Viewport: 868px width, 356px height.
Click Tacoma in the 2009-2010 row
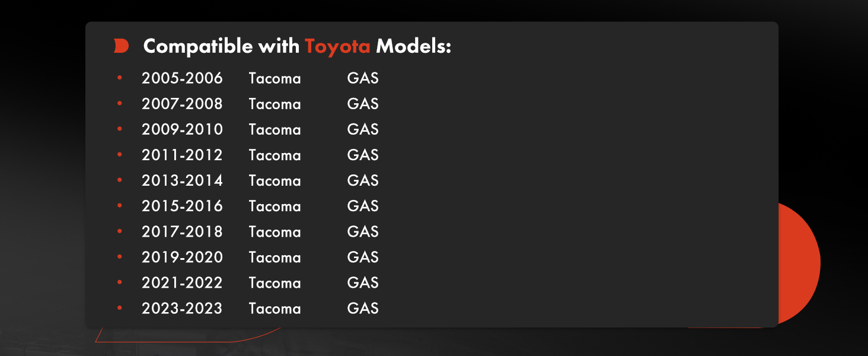click(x=275, y=129)
